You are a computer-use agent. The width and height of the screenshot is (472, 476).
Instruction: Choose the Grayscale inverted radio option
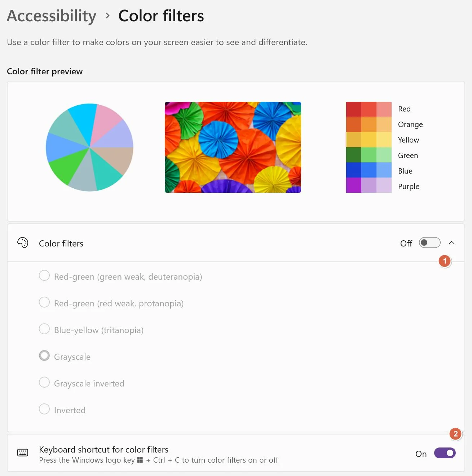point(44,383)
